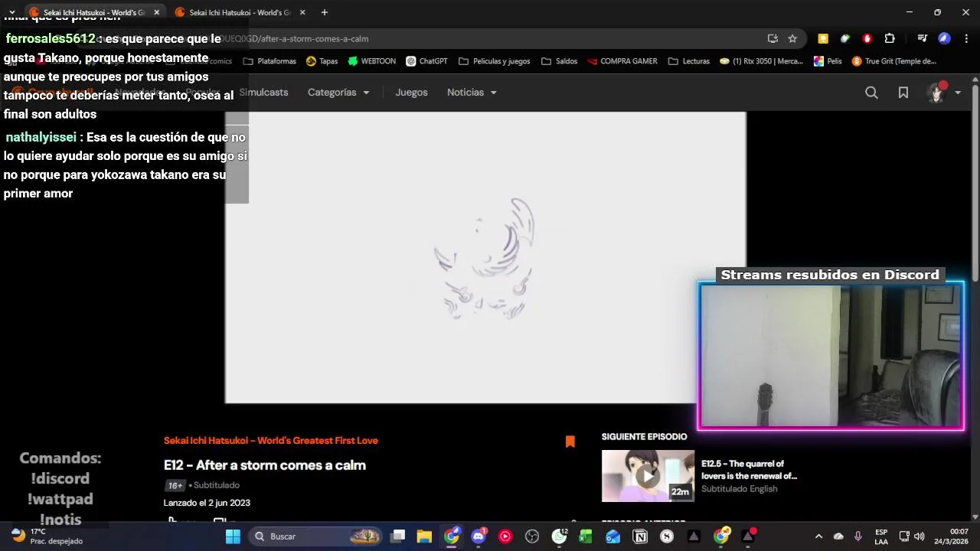
Task: Click the 16+ age rating badge
Action: 175,485
